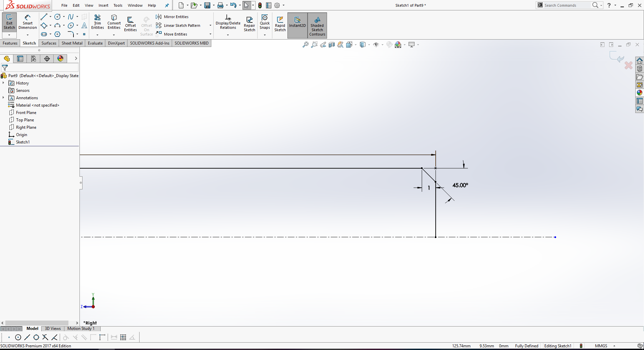Screen dimensions: 644x350
Task: Open Linear Sketch Pattern dropdown arrow
Action: (x=210, y=25)
